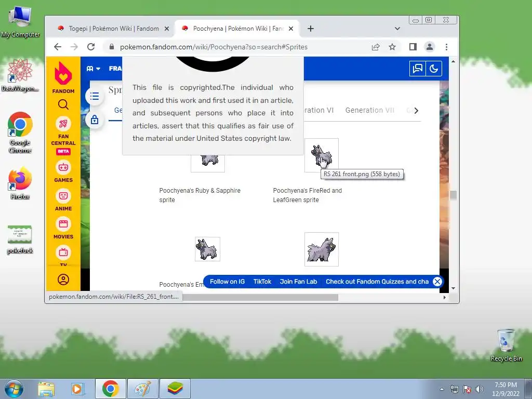Screen dimensions: 532x399
Task: Close the Poochyena tab
Action: 291,29
